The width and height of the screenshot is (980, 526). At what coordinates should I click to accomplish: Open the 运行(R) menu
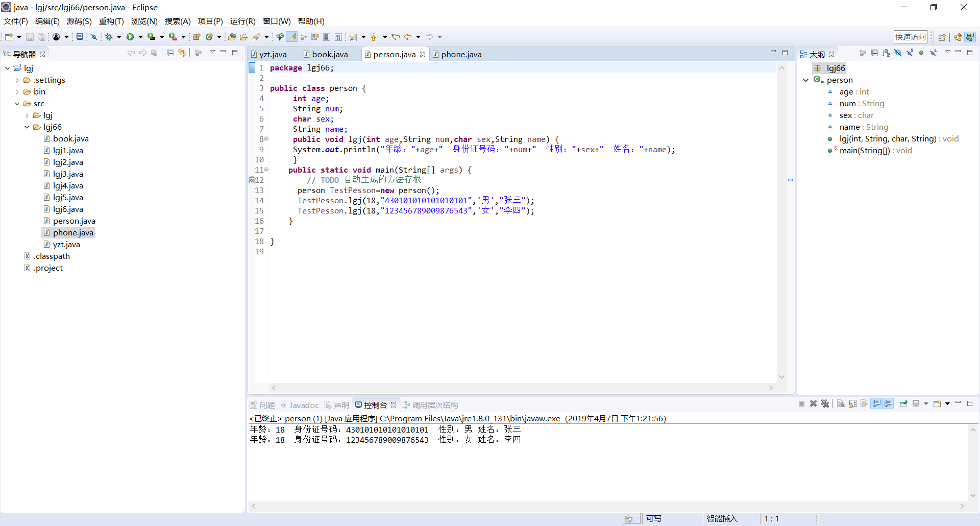(242, 21)
